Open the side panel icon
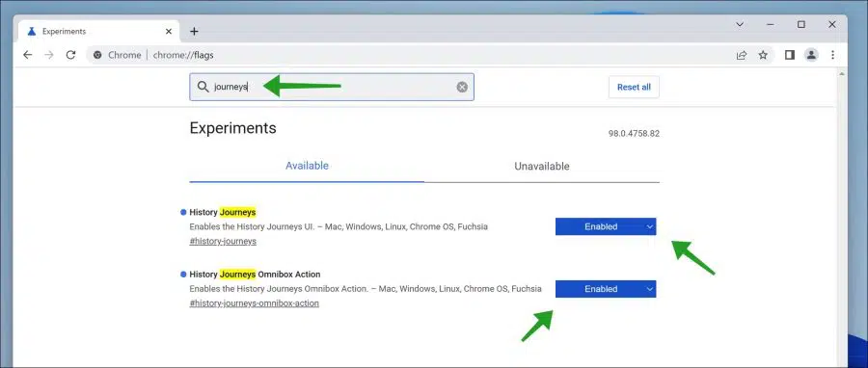Screen dimensions: 868x368 pyautogui.click(x=790, y=55)
